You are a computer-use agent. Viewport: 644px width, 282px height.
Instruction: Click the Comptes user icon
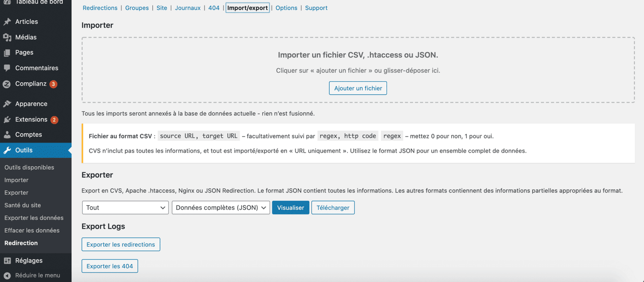(7, 135)
